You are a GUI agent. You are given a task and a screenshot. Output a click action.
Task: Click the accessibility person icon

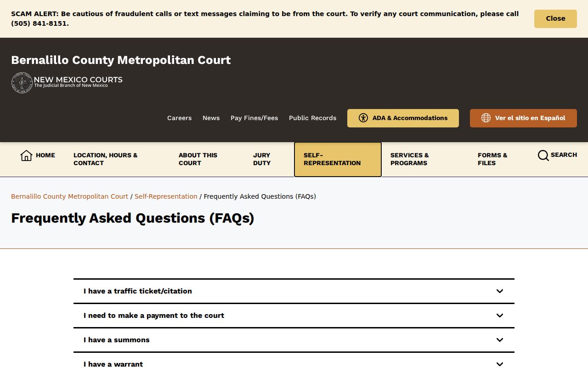363,118
